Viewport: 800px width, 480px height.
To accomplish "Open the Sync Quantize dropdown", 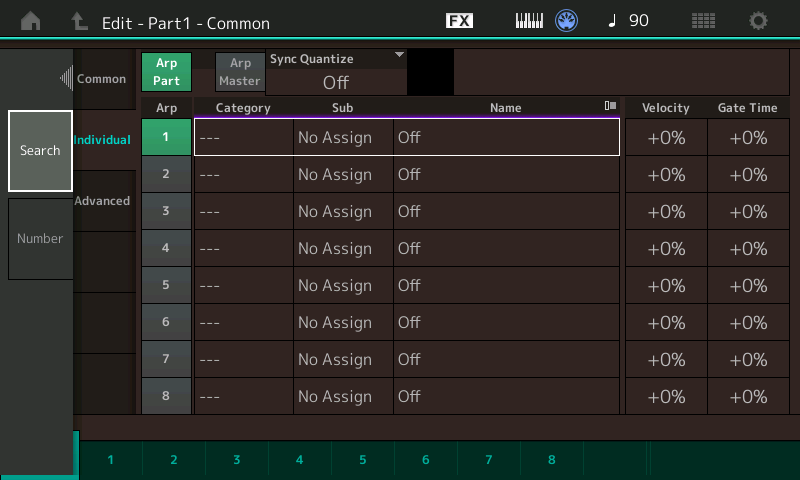I will (x=336, y=73).
